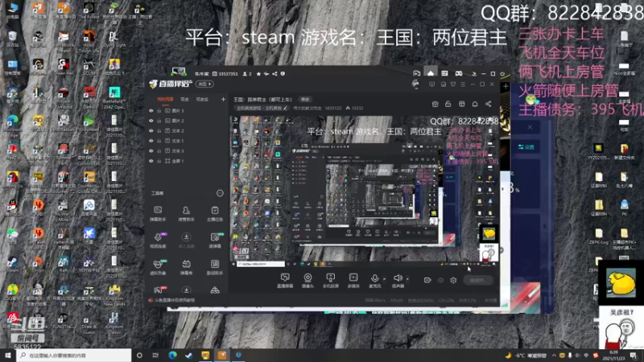The image size is (644, 362).
Task: Add a camera source (摄像头)
Action: coord(308,280)
